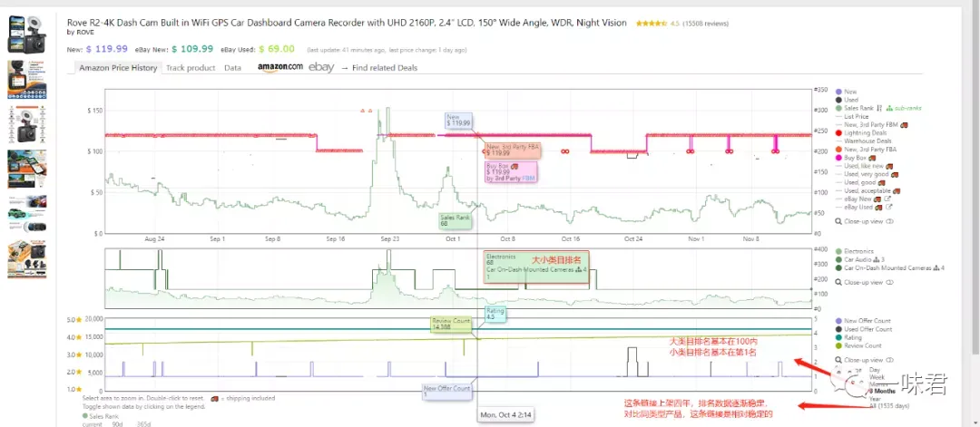This screenshot has height=427, width=980.
Task: Open the first product thumbnail image
Action: [27, 34]
